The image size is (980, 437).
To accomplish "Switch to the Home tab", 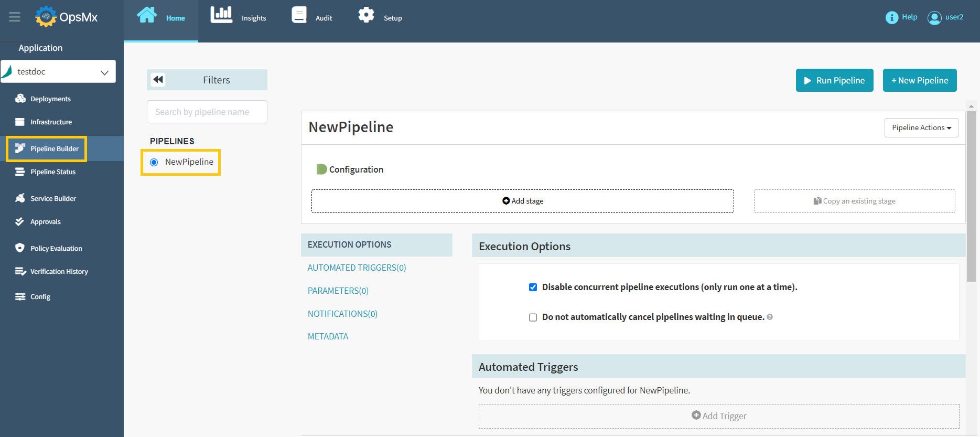I will point(161,18).
